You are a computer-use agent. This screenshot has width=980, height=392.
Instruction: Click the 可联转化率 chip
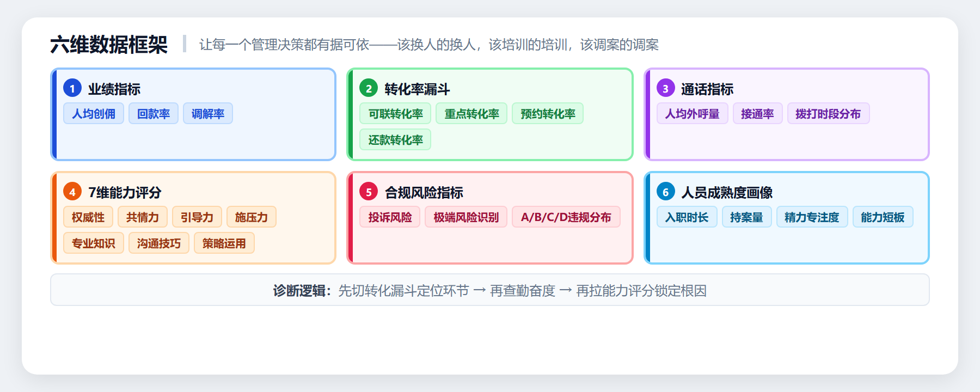coord(395,114)
